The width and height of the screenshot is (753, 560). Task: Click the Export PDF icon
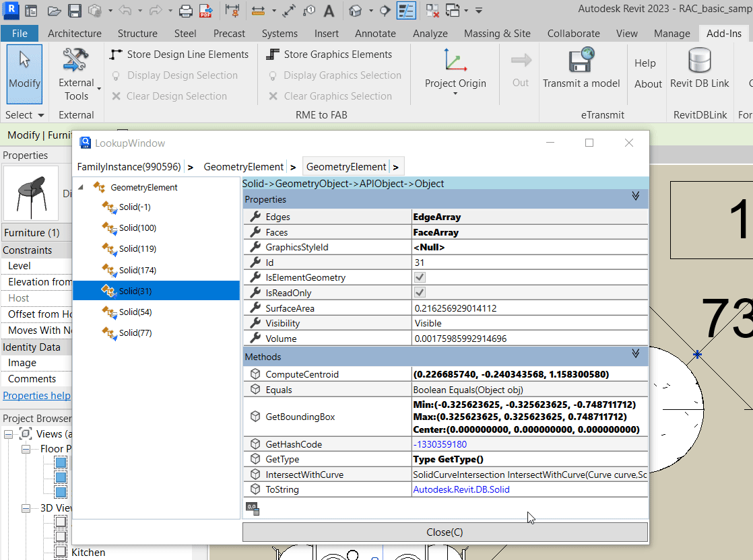[x=206, y=11]
